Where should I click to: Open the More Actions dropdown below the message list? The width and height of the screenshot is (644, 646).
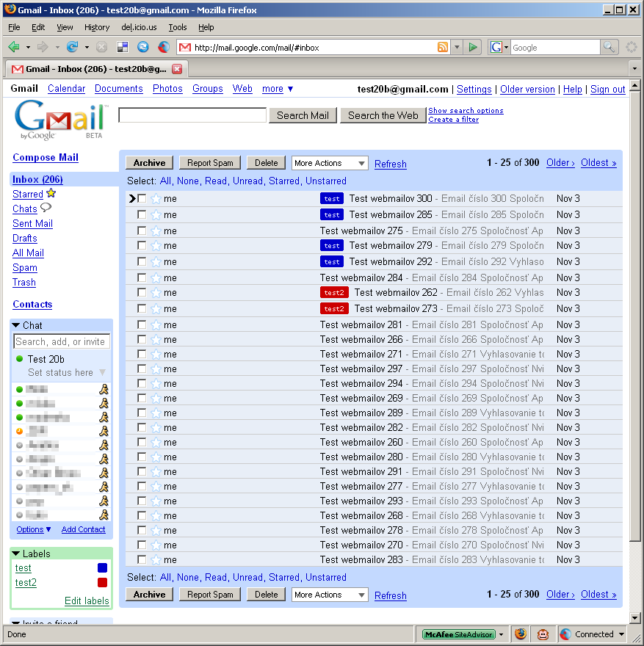(x=330, y=595)
